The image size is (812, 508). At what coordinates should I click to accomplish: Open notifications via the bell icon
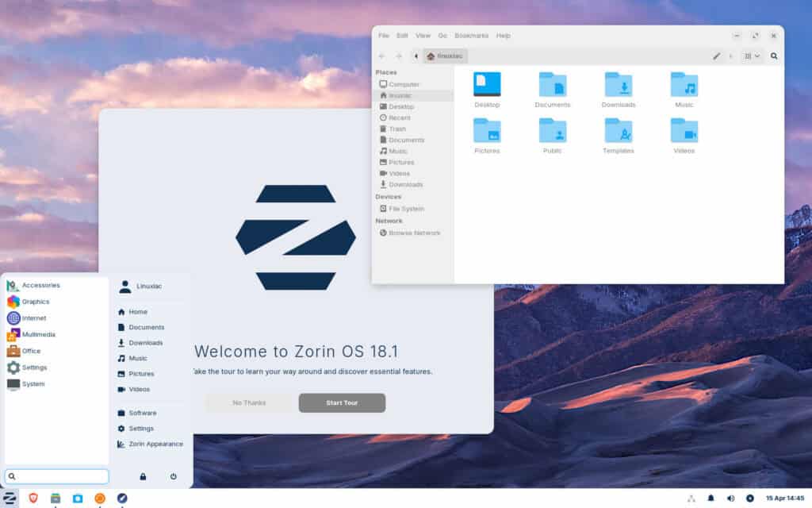click(x=710, y=498)
